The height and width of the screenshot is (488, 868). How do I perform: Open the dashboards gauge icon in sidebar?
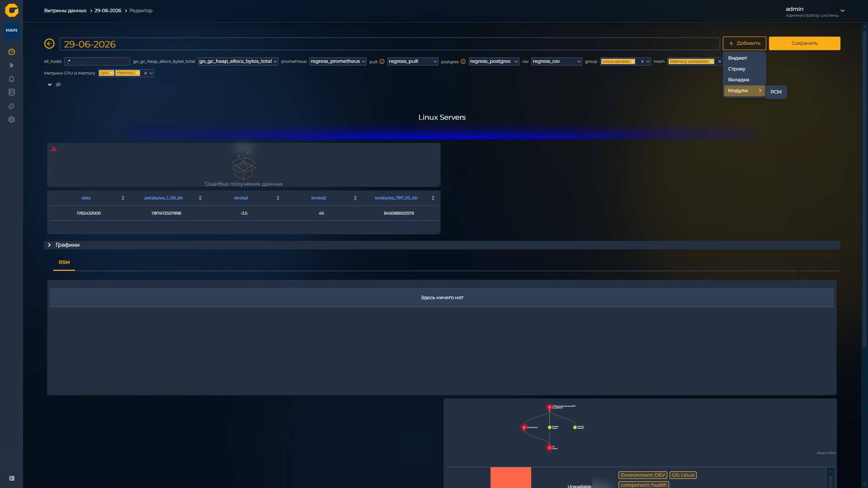(x=12, y=52)
